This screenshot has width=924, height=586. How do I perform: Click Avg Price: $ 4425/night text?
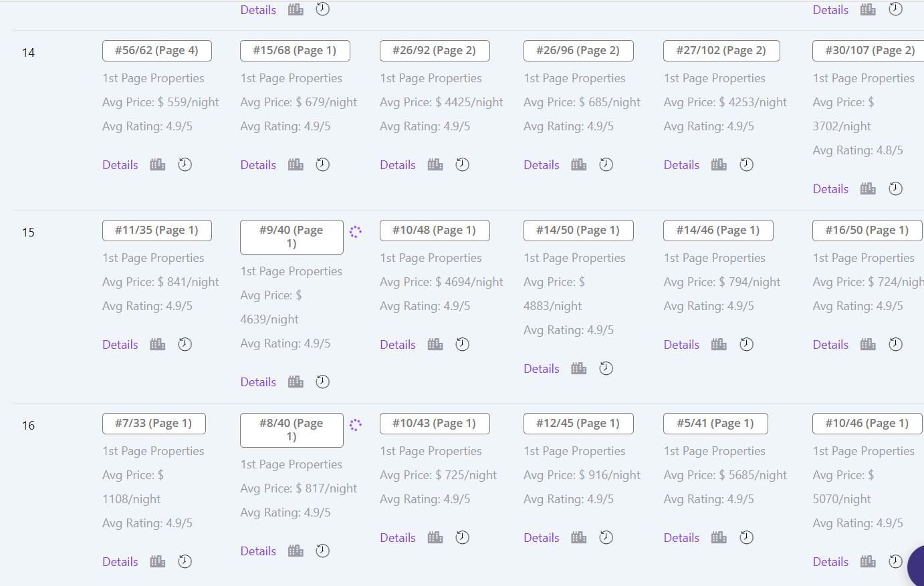pyautogui.click(x=441, y=102)
